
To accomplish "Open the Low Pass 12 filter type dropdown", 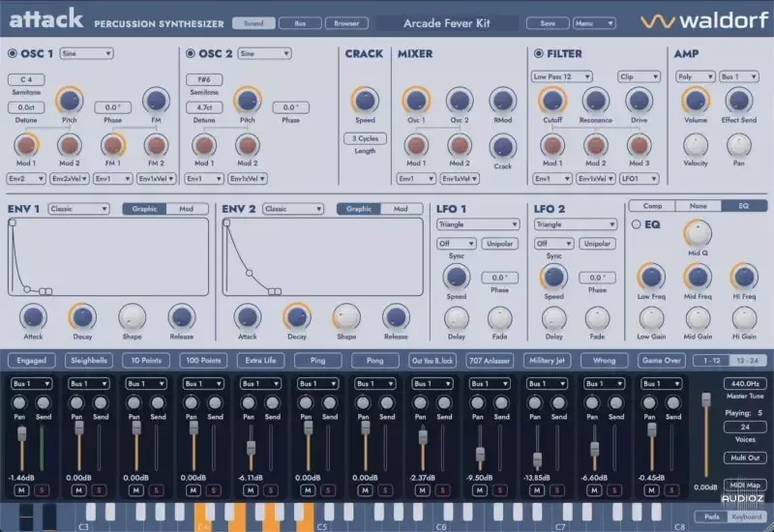I will (562, 76).
